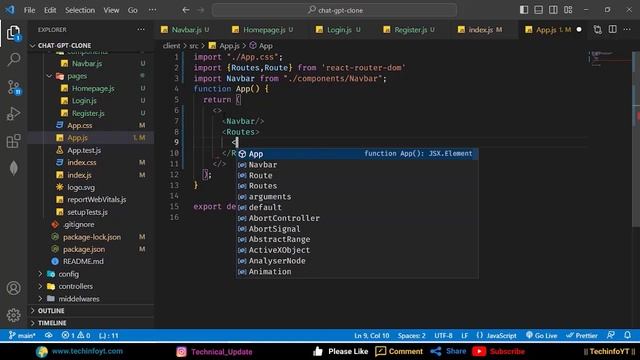Image resolution: width=640 pixels, height=360 pixels.
Task: Toggle the bottom panel layout icon
Action: (x=539, y=10)
